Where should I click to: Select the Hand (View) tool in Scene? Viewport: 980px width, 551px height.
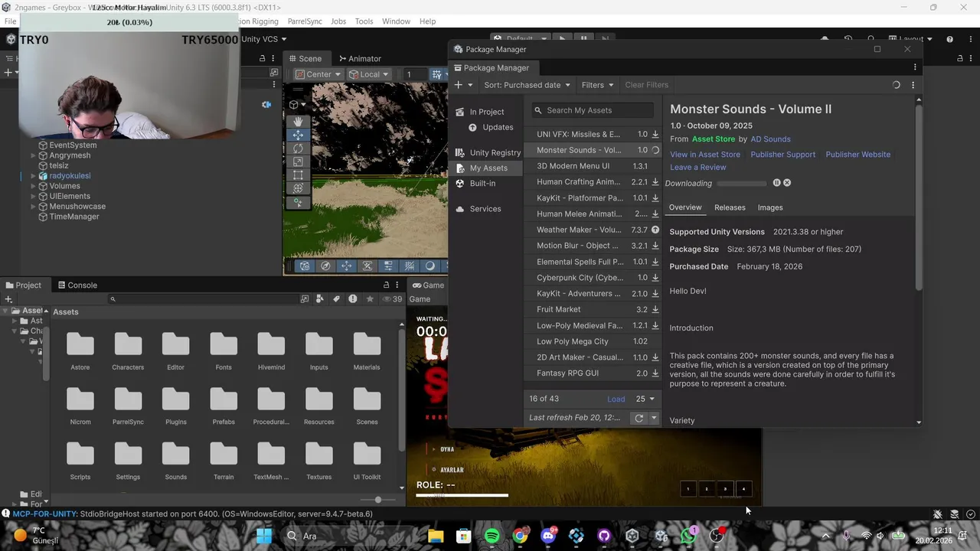[298, 122]
